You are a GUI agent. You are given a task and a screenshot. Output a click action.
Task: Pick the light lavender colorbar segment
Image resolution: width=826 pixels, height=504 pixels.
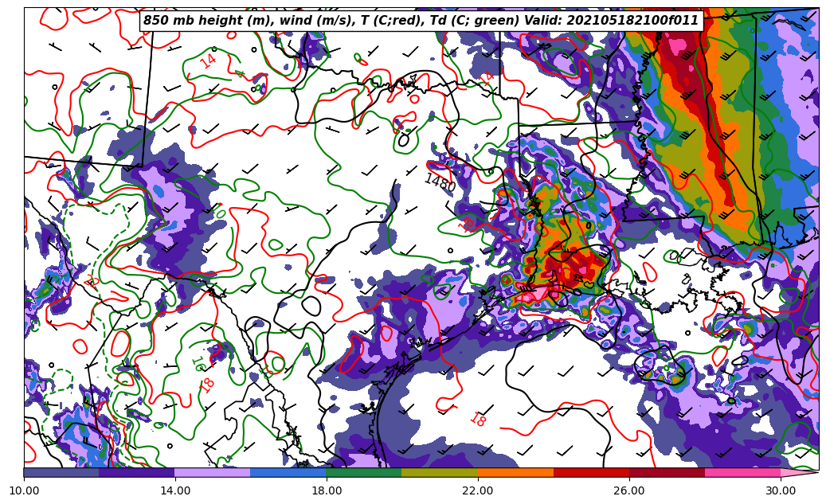coord(213,473)
